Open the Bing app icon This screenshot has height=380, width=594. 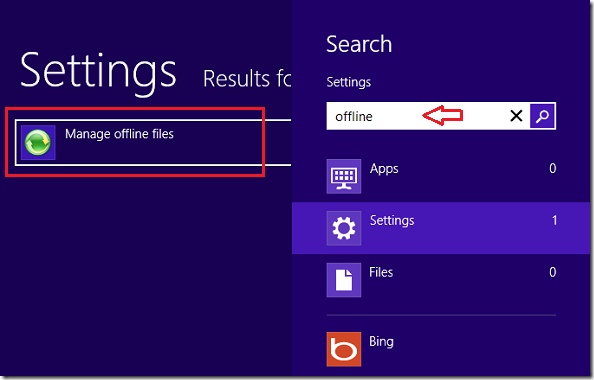344,349
